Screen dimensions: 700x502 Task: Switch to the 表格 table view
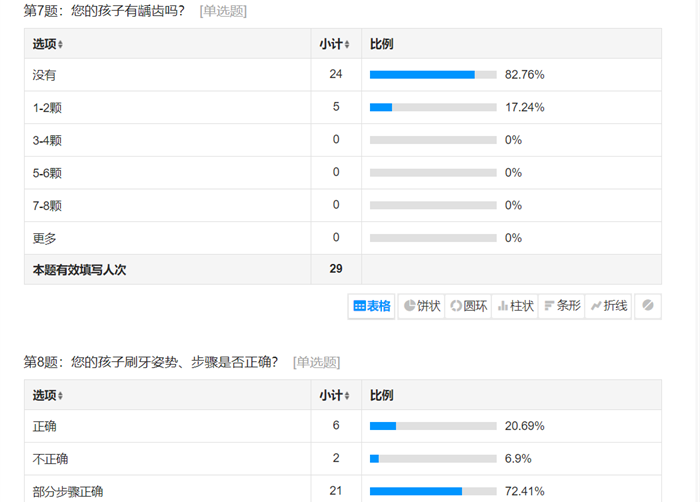[x=371, y=306]
